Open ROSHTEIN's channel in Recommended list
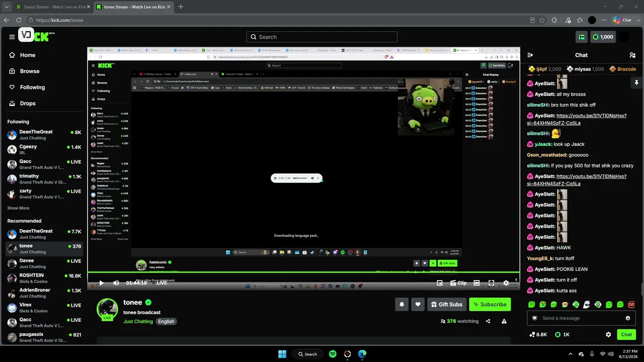Screen dimensions: 644x362 point(44,278)
